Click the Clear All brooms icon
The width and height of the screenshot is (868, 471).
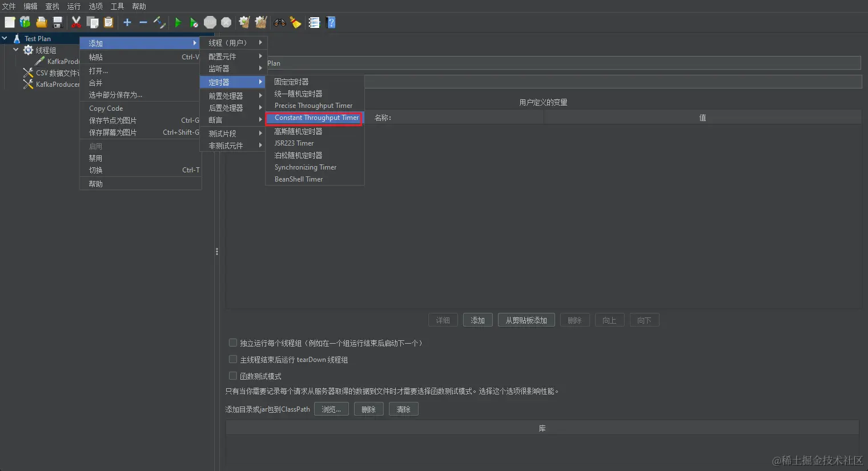pyautogui.click(x=261, y=22)
